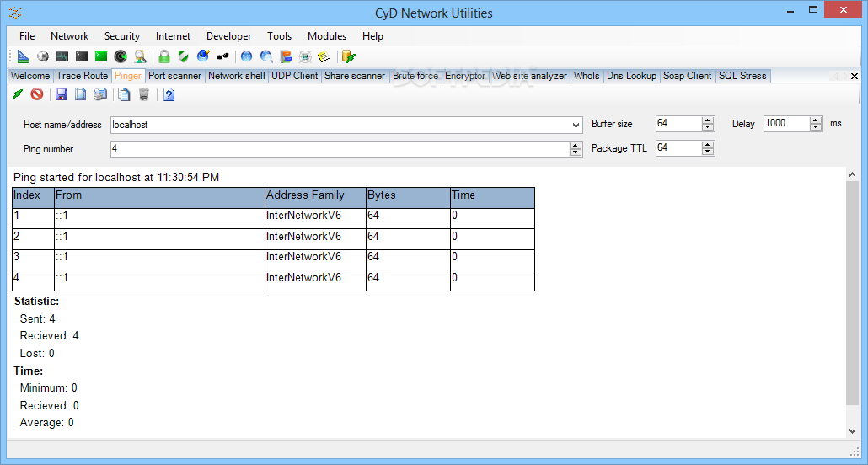Image resolution: width=868 pixels, height=465 pixels.
Task: Open the Internet menu
Action: point(173,36)
